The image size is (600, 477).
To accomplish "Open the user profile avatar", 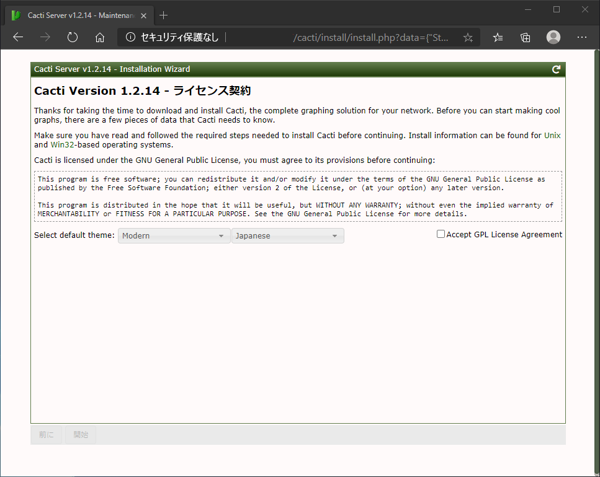I will coord(553,37).
